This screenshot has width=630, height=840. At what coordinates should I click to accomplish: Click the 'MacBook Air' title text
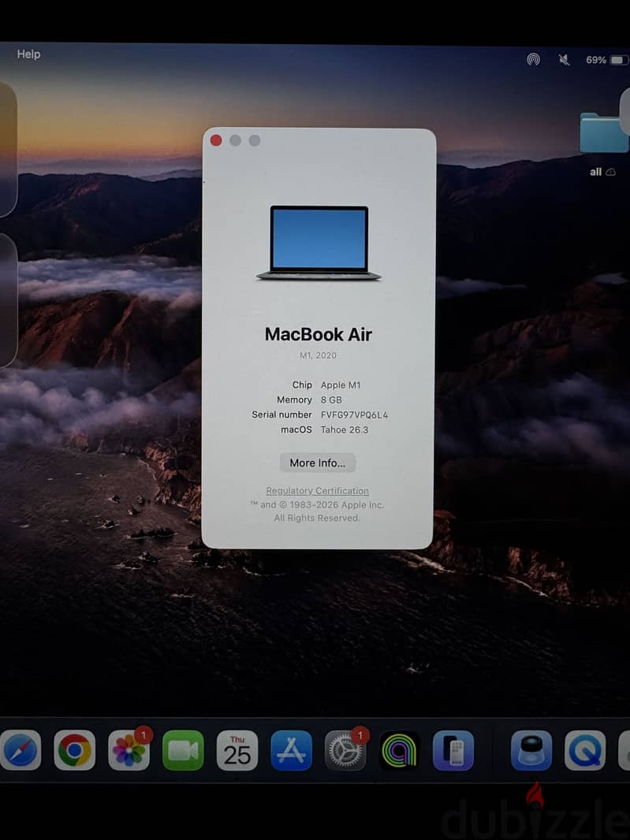[318, 334]
